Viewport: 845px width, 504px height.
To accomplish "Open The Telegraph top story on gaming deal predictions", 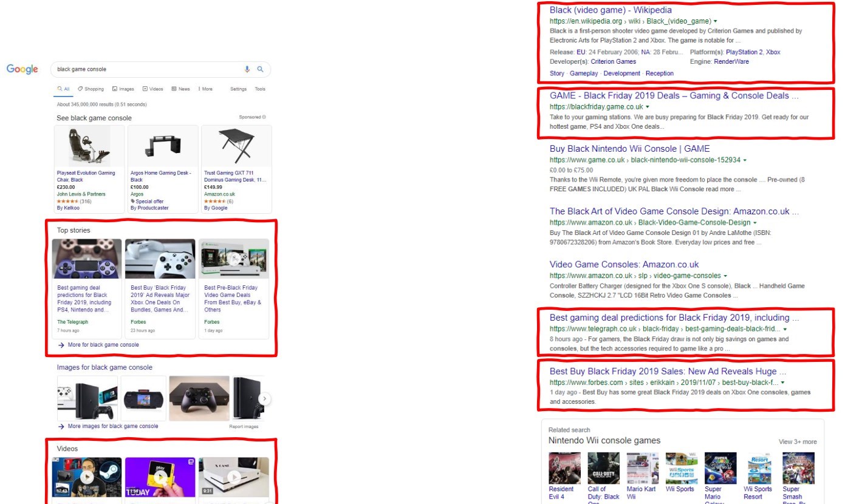I will tap(84, 299).
